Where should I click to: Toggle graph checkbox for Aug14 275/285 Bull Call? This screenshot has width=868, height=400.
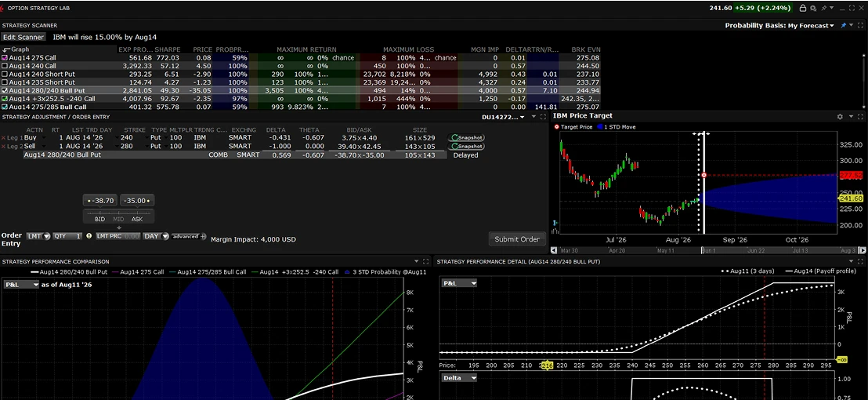click(5, 107)
